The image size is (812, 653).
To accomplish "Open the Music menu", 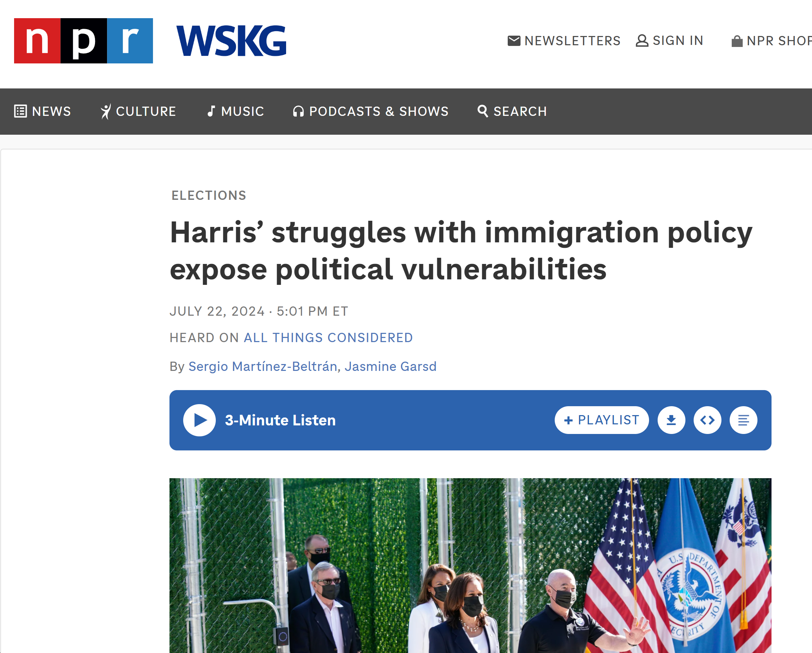I will [236, 111].
